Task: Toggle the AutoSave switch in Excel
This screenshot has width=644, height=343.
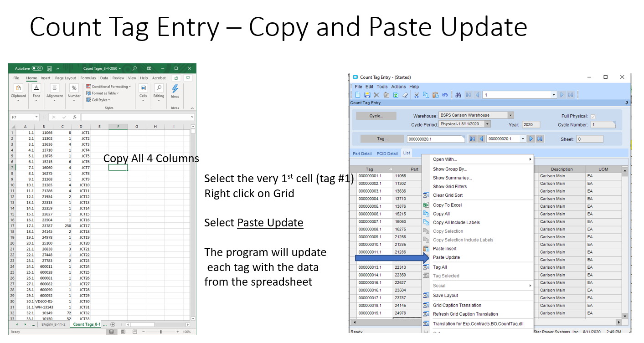Action: pos(37,68)
